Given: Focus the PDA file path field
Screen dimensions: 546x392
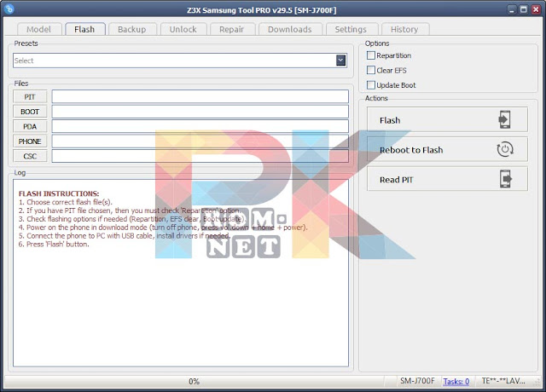Looking at the screenshot, I should [200, 127].
